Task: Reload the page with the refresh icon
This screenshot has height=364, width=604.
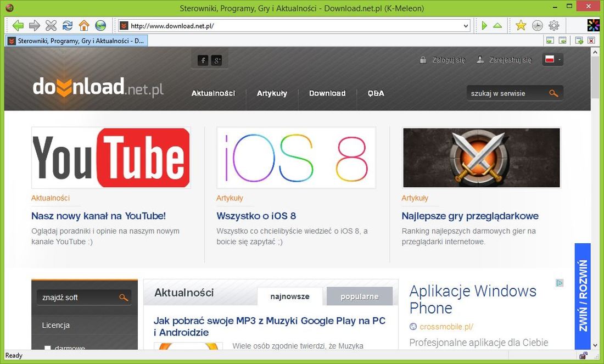Action: pos(68,26)
